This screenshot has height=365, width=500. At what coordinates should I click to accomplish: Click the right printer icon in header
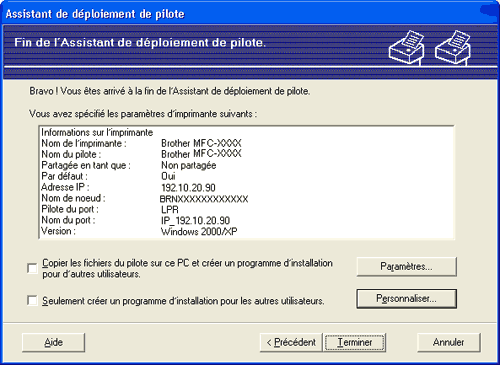click(453, 47)
